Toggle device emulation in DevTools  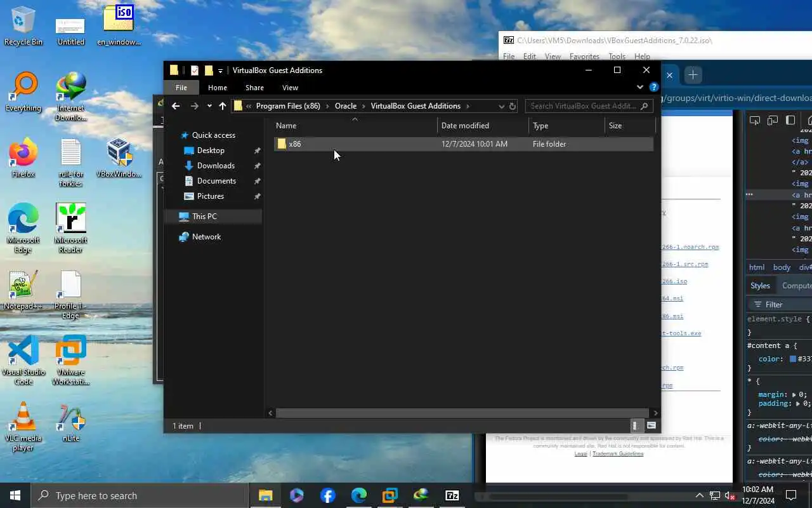click(773, 121)
